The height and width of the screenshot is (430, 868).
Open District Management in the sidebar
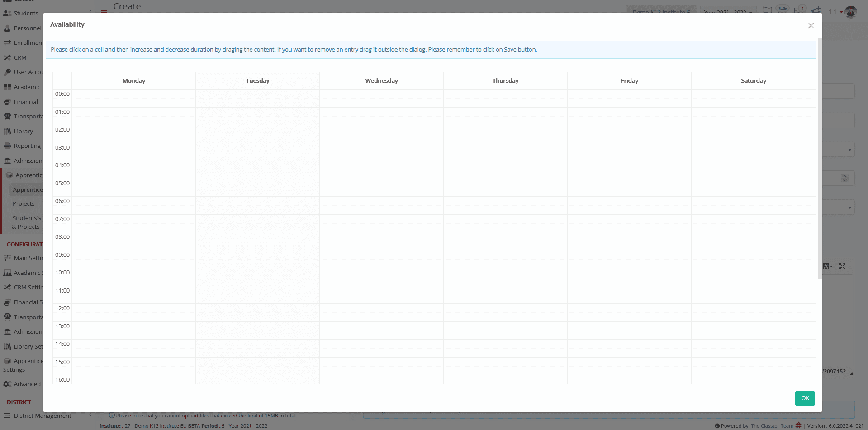pyautogui.click(x=43, y=416)
